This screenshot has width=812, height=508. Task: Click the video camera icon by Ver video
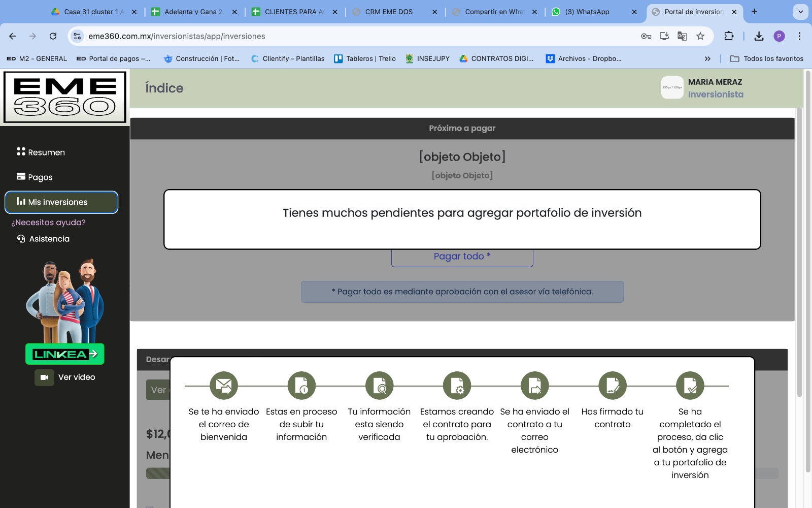[x=44, y=377]
